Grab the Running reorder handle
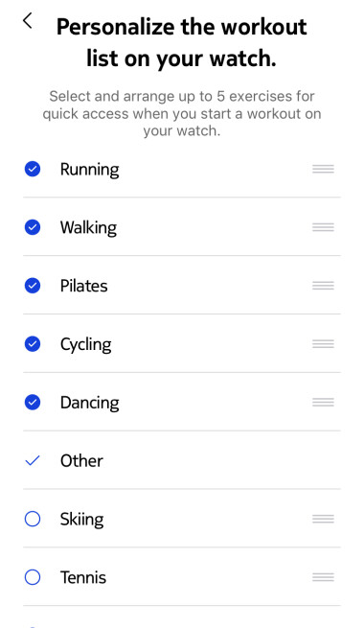The image size is (364, 628). 323,169
